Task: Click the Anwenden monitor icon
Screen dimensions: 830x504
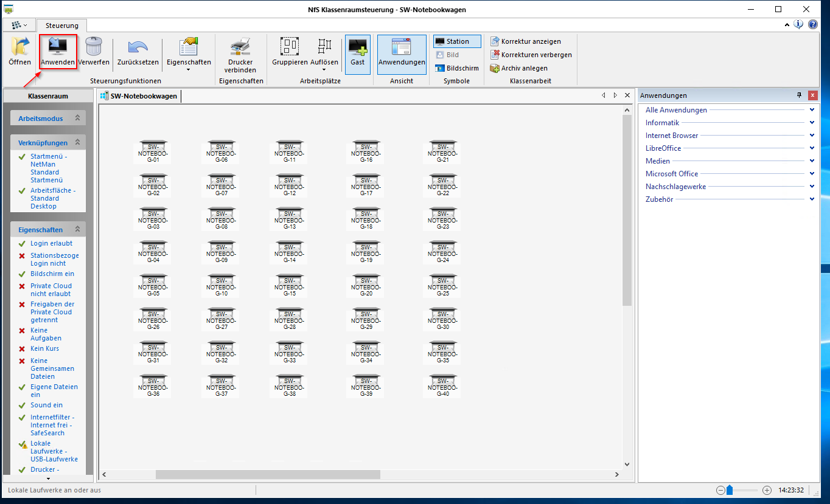Action: point(58,47)
